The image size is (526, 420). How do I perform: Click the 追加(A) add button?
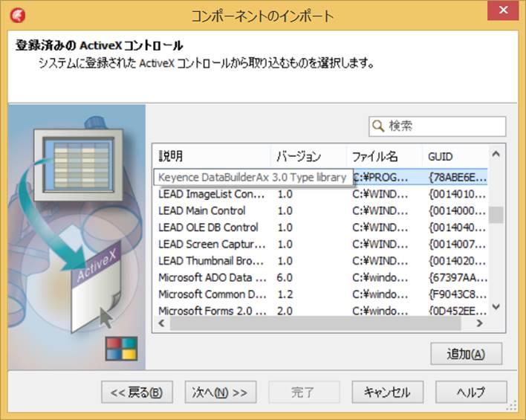(x=467, y=354)
